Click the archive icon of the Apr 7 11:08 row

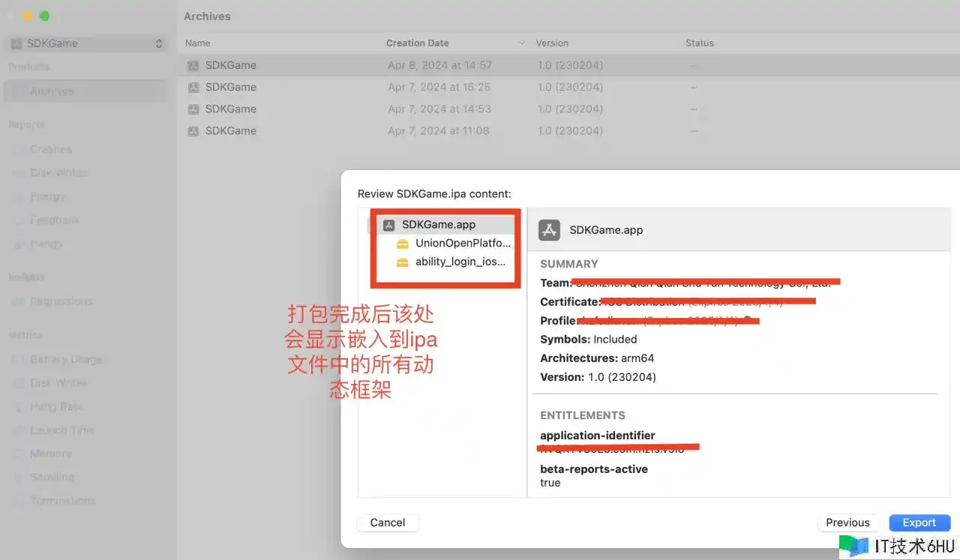click(x=193, y=130)
